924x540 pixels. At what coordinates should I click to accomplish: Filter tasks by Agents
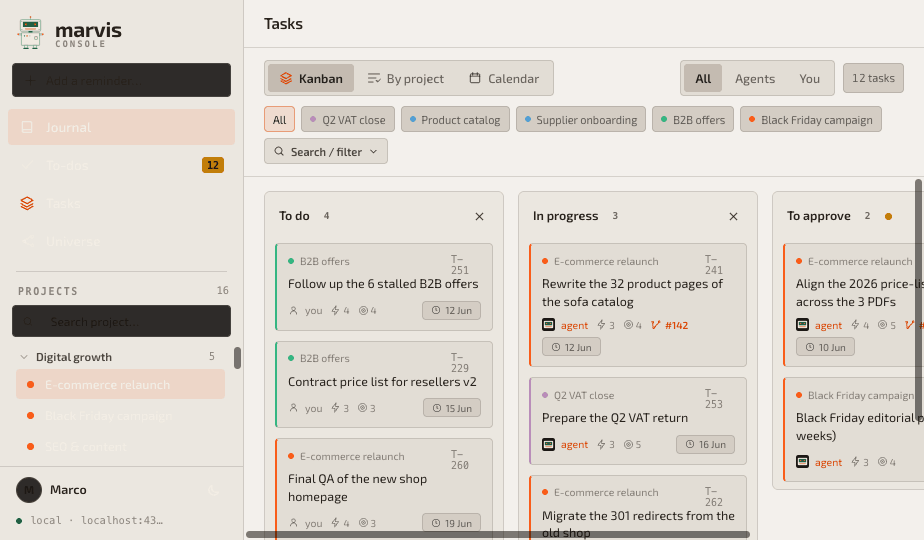pos(755,78)
